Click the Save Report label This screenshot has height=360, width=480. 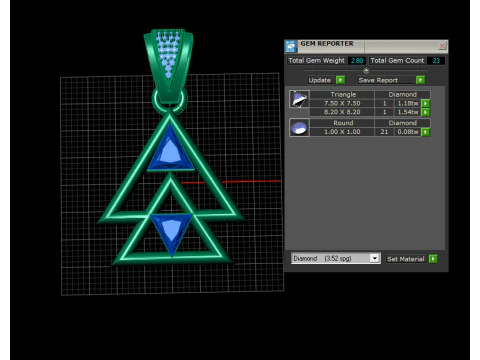[378, 80]
